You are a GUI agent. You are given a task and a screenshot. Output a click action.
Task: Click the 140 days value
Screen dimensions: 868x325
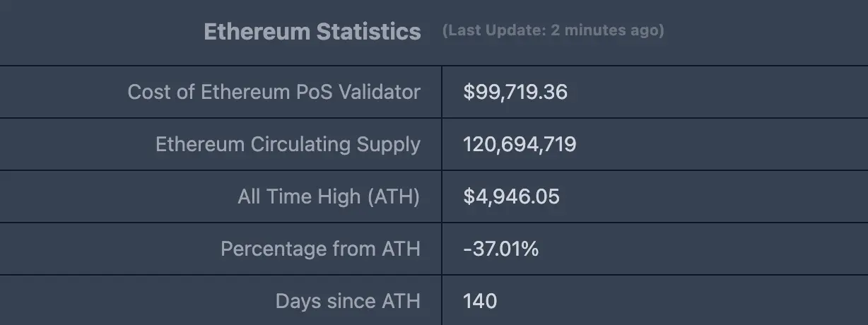pyautogui.click(x=480, y=301)
